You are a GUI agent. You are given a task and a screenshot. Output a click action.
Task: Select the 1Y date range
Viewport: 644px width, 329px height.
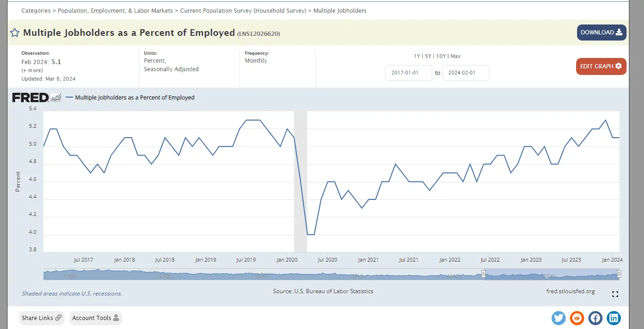[x=417, y=56]
